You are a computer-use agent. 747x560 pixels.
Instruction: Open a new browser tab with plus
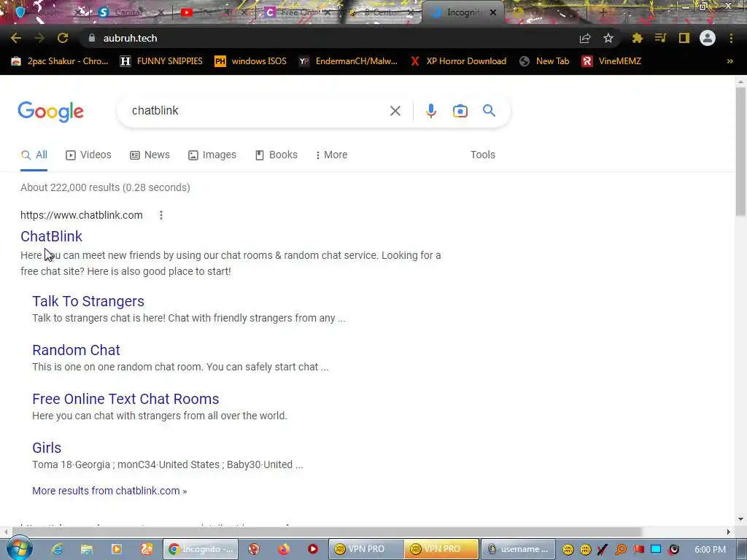(x=602, y=13)
